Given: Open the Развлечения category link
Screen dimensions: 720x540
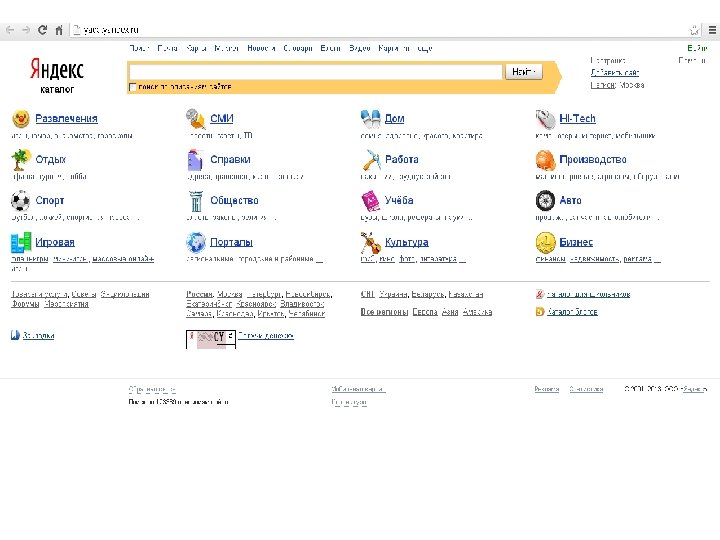Looking at the screenshot, I should click(67, 118).
